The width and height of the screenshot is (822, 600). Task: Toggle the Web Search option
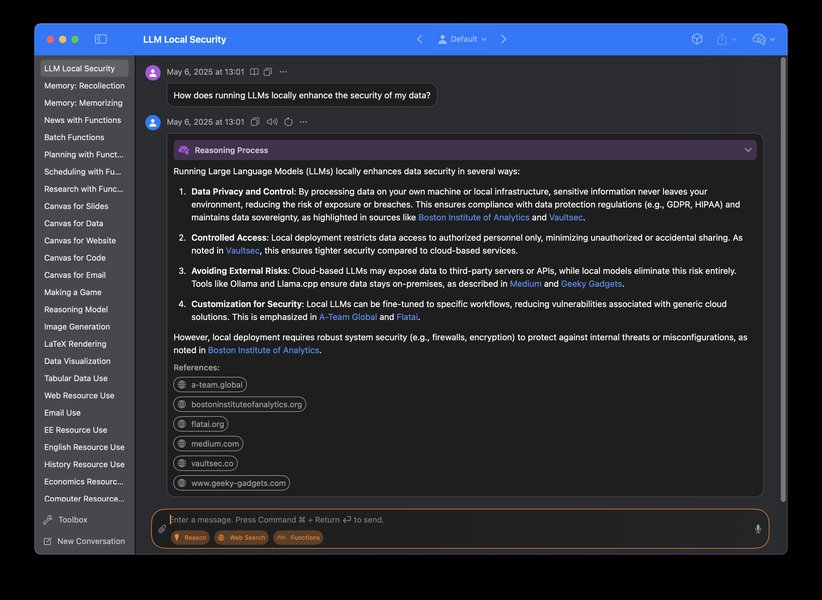coord(242,538)
